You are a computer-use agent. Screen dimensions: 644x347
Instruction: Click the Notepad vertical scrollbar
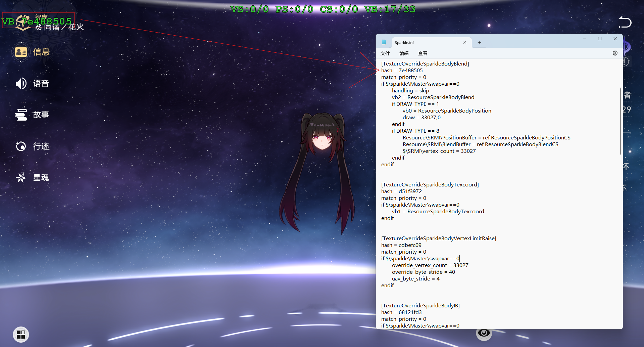[x=621, y=121]
